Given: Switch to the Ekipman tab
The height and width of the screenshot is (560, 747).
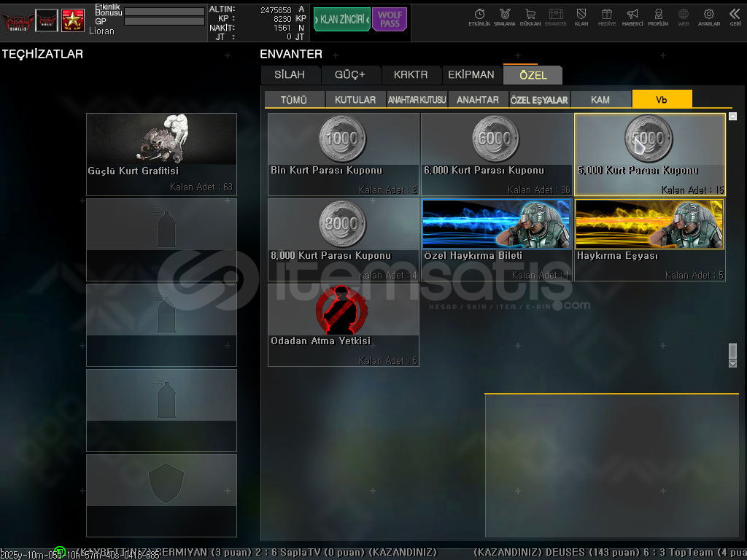Looking at the screenshot, I should click(471, 75).
